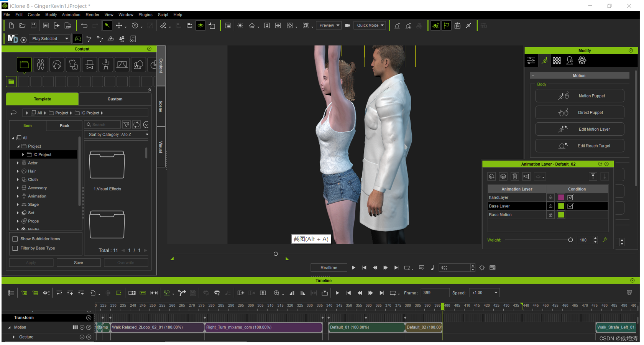Viewport: 644px width, 345px height.
Task: Click the timeline Frame number field
Action: (x=435, y=293)
